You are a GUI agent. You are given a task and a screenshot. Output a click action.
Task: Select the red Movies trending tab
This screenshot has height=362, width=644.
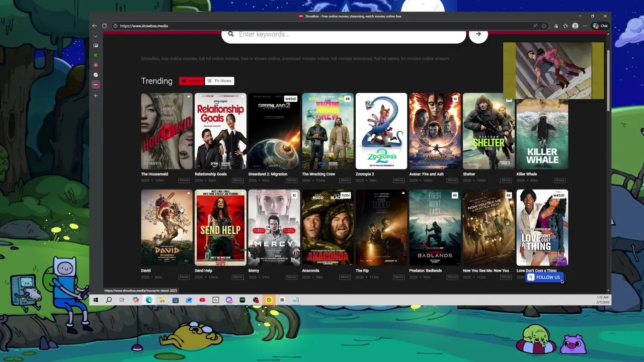coord(191,81)
